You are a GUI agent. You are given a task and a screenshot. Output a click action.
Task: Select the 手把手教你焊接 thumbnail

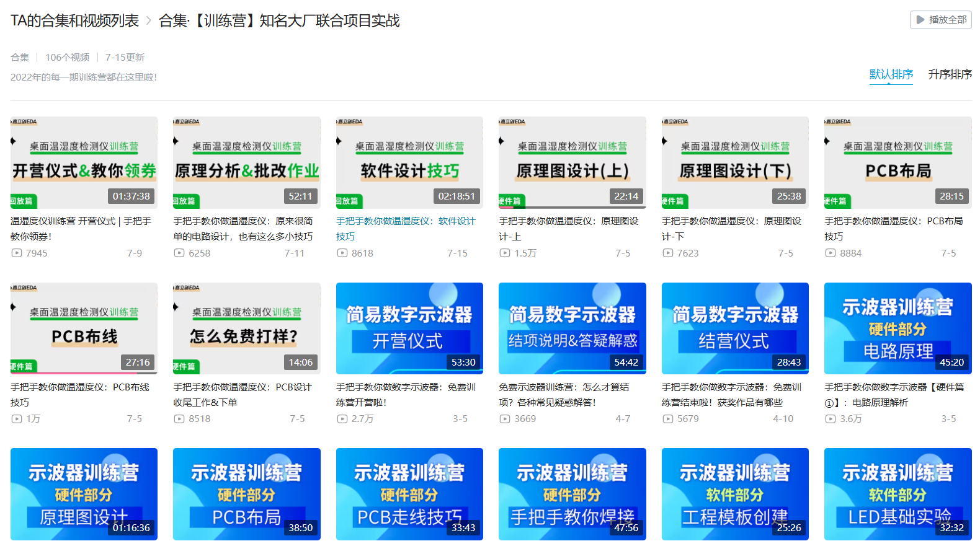point(572,494)
